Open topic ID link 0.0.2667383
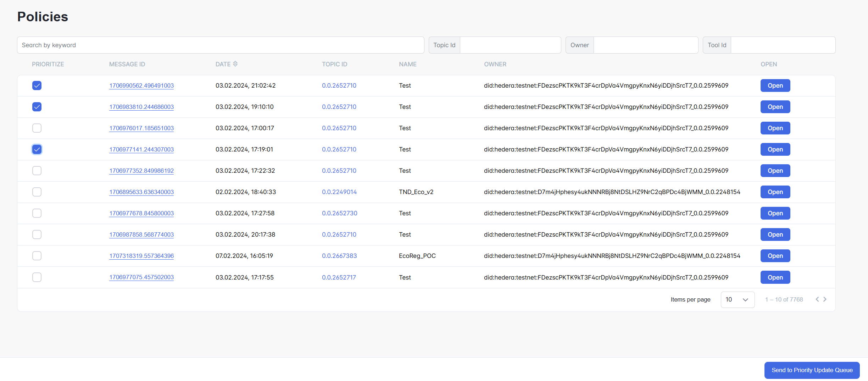 click(x=339, y=256)
